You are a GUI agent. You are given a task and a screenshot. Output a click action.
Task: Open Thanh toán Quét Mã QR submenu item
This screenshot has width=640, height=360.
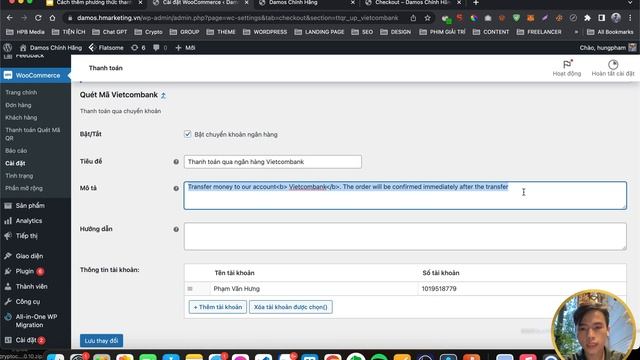tap(33, 134)
